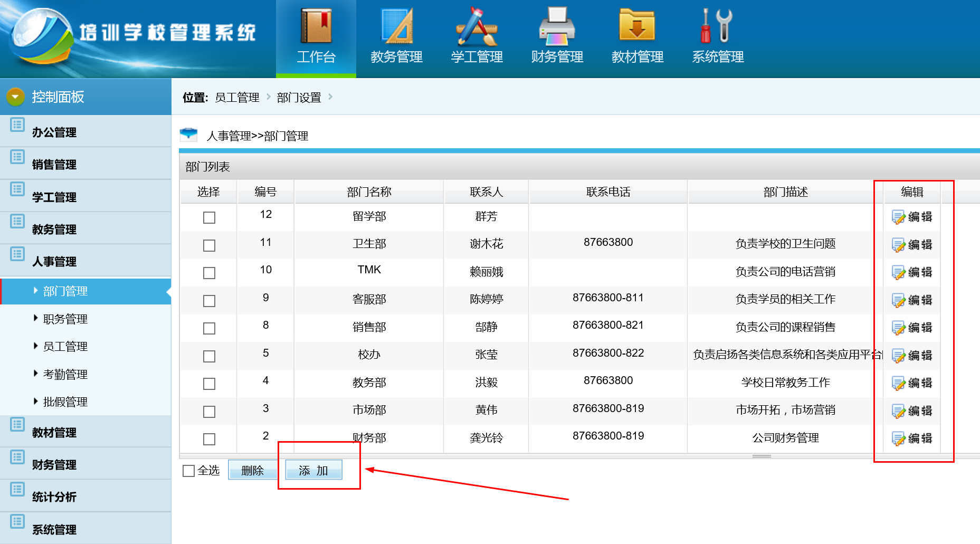Open 财务管理 printer icon
Screen dimensions: 980x544
[557, 26]
